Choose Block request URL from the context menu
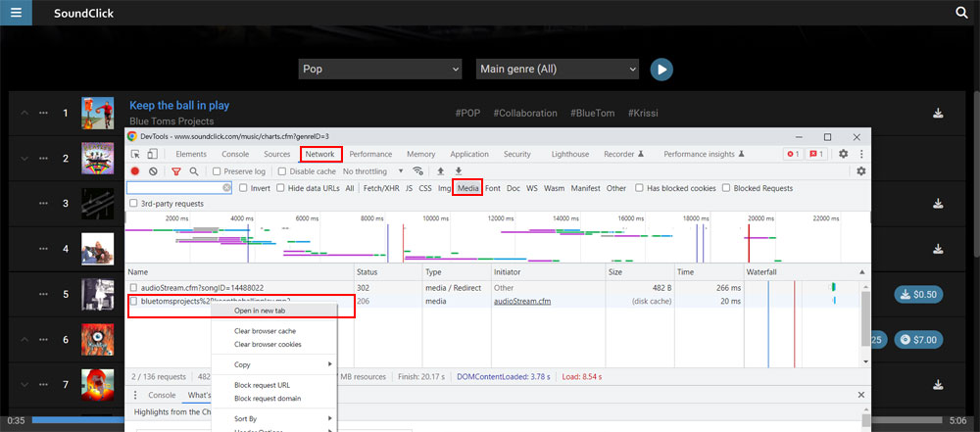 [x=275, y=385]
